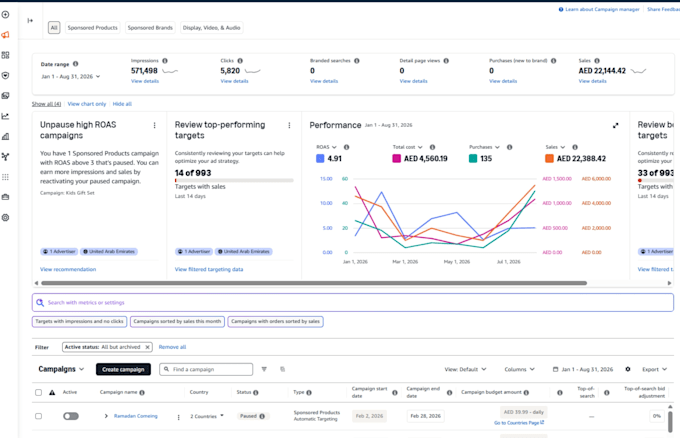Click the copy icon beside campaign filter
Viewport: 680px width, 438px height.
click(x=282, y=369)
